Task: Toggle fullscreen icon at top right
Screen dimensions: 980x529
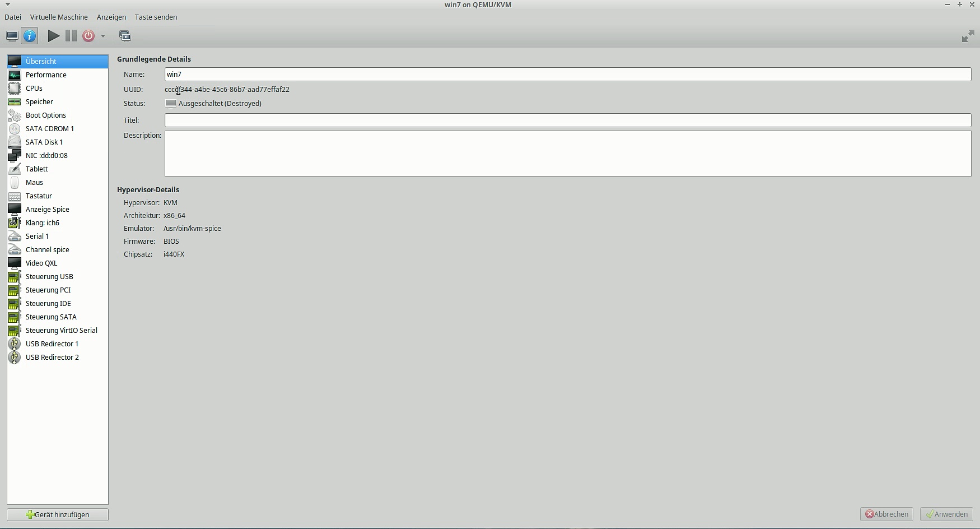Action: tap(968, 37)
